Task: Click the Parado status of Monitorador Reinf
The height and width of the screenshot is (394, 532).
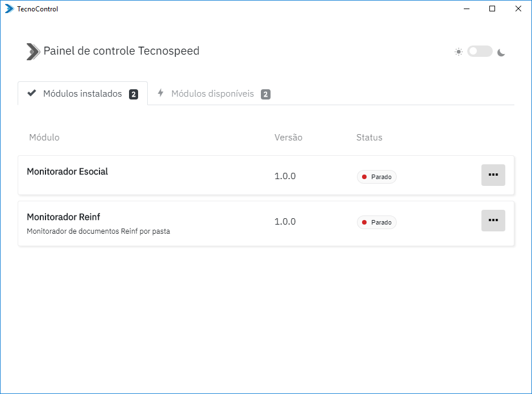Action: click(377, 222)
